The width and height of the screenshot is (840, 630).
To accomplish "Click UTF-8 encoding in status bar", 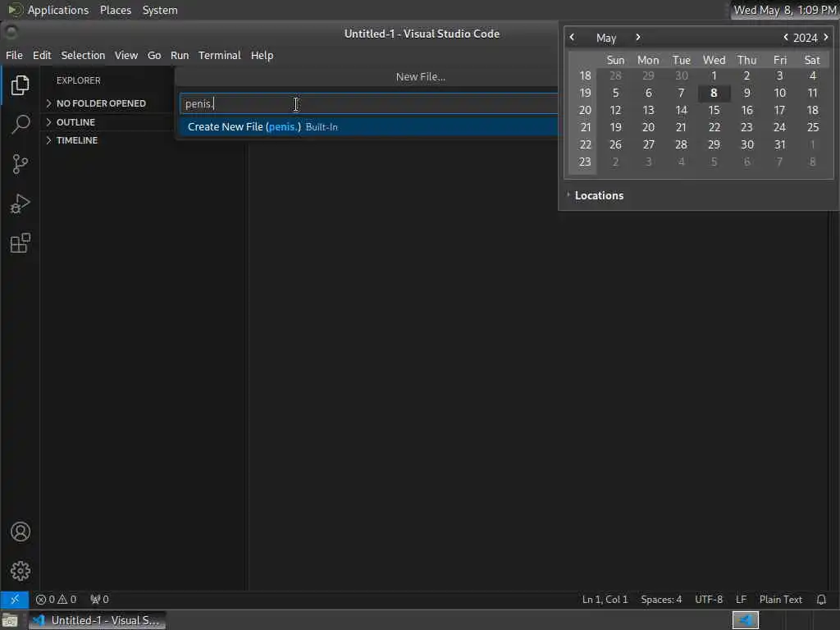I will point(708,600).
